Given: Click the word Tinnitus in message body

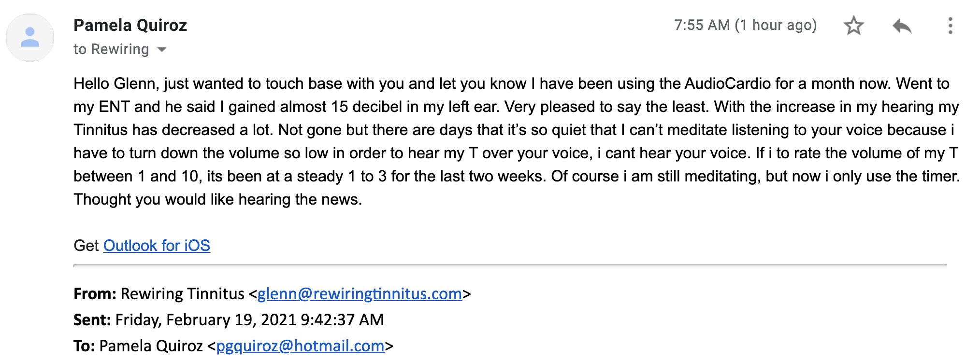Looking at the screenshot, I should click(x=101, y=130).
